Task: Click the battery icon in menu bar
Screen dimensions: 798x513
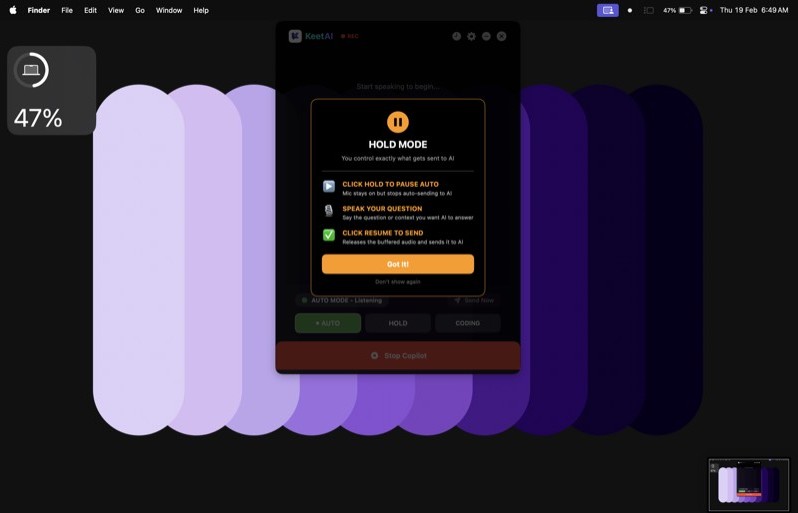Action: pos(685,10)
